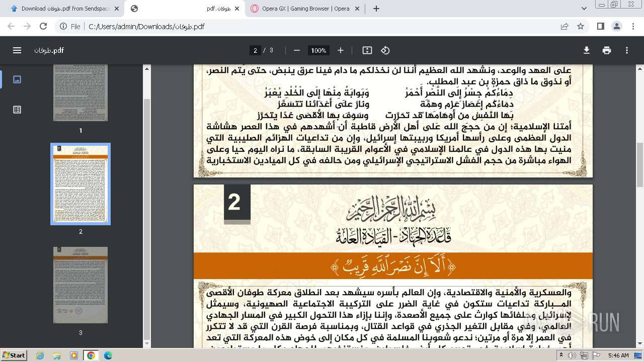Go back in browser history

click(11, 27)
